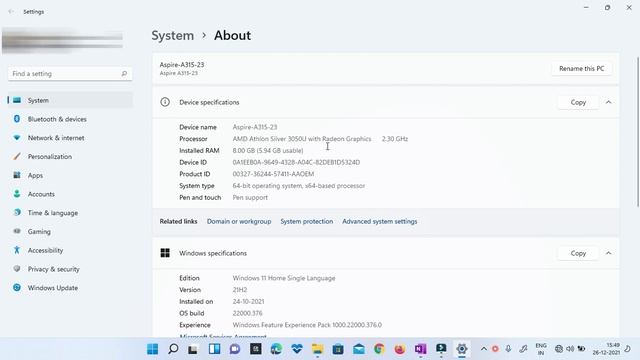The width and height of the screenshot is (640, 360).
Task: Click the Privacy & security shield icon
Action: coord(17,269)
